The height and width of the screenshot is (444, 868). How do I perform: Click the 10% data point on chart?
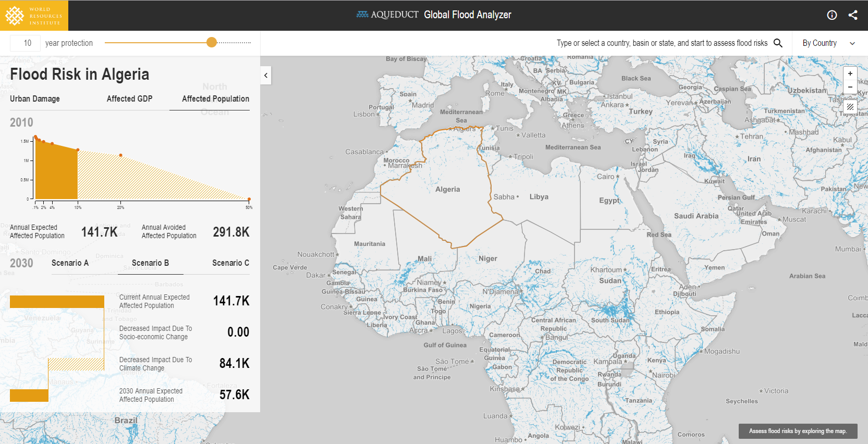coord(78,150)
